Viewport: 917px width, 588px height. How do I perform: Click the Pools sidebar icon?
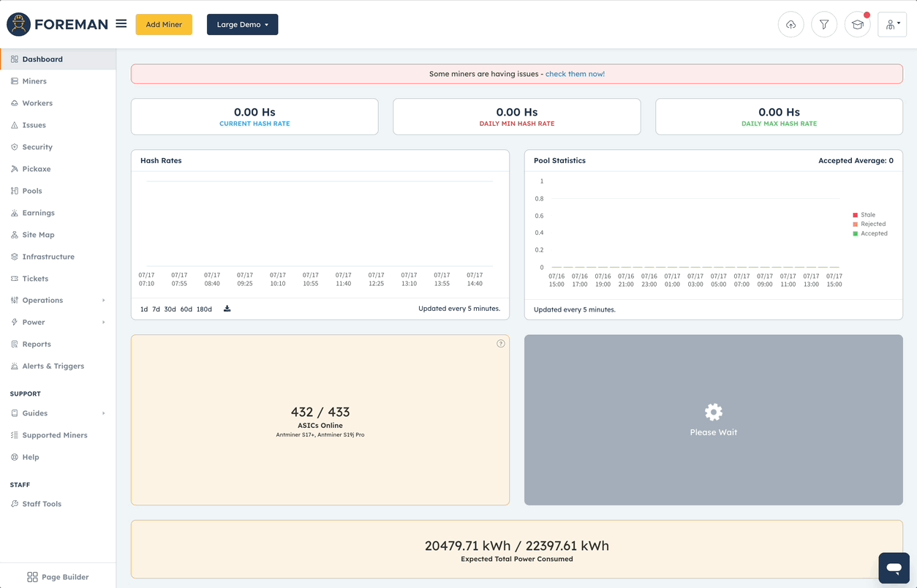[15, 191]
